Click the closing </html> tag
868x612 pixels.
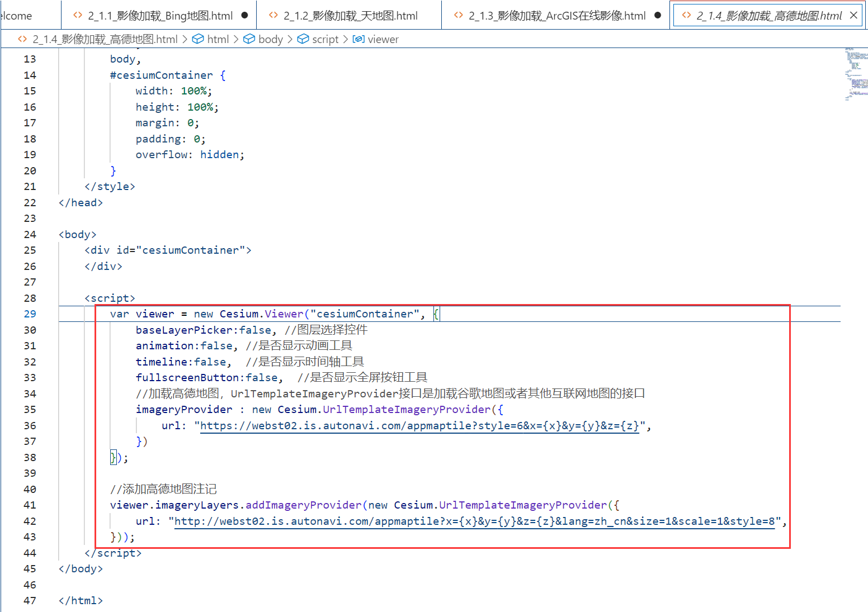coord(81,601)
